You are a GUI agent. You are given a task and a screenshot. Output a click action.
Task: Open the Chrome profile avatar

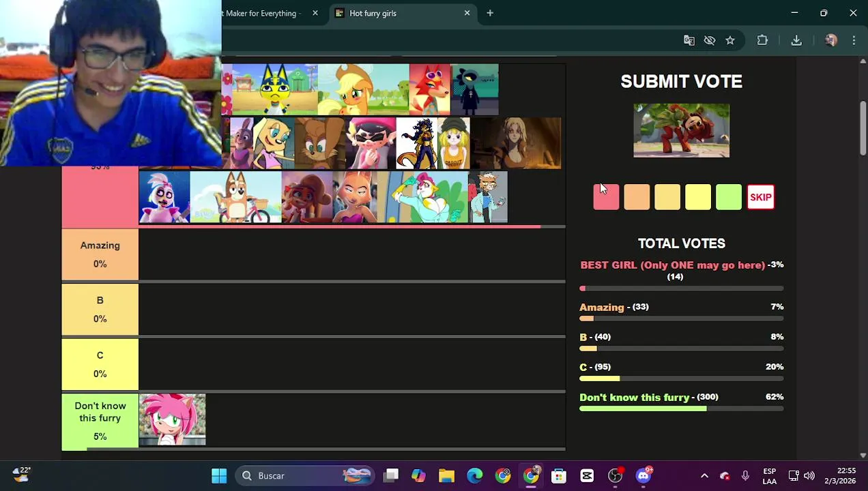[830, 41]
